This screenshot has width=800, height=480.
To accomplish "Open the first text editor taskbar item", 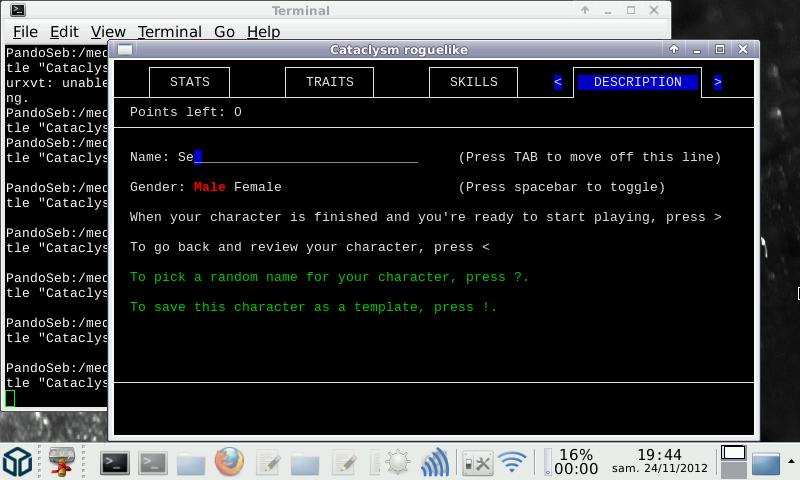I will 268,463.
